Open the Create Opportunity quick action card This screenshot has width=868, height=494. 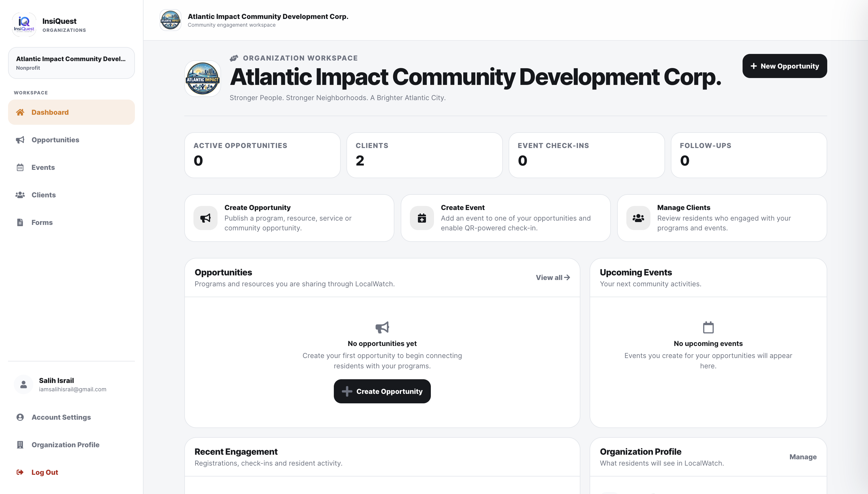[x=289, y=218]
